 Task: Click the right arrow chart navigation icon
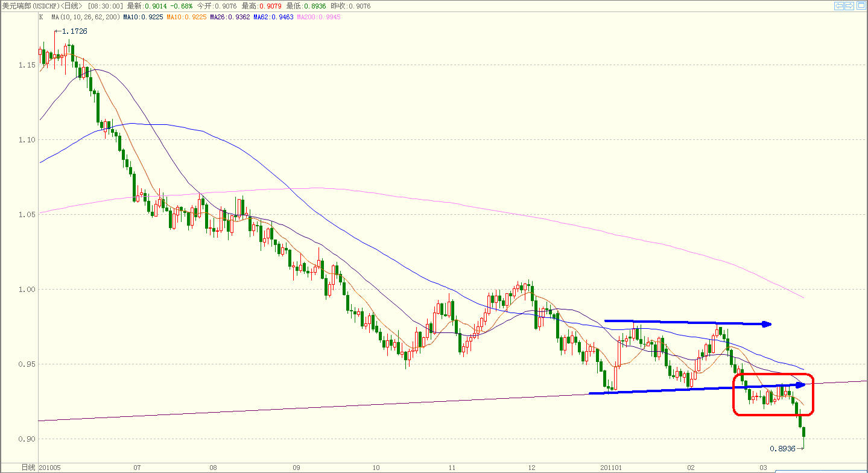pos(849,6)
